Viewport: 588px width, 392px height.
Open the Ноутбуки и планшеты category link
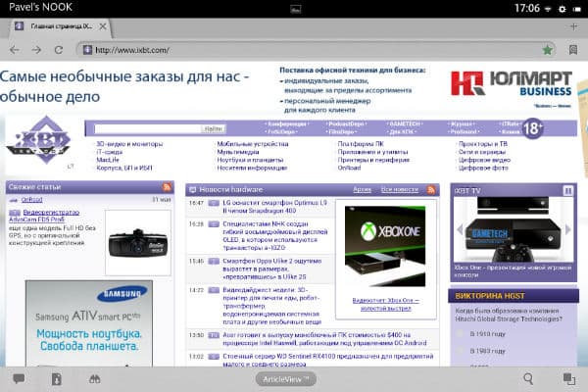coord(250,160)
